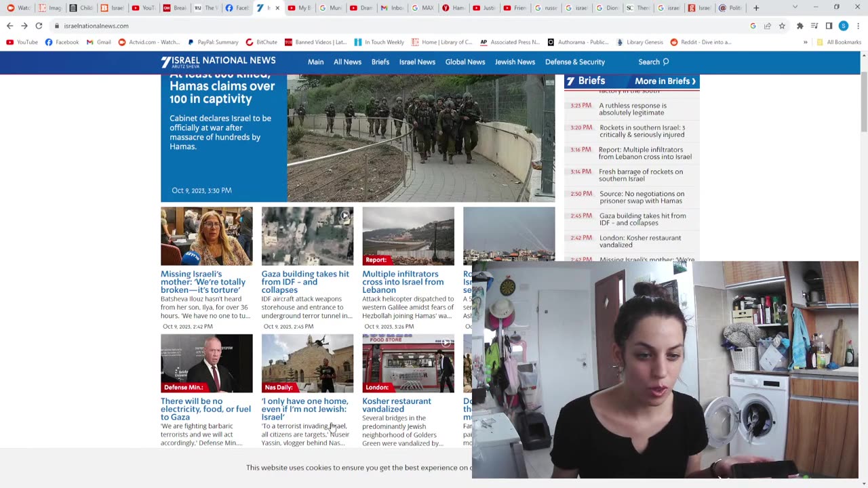
Task: Open the Reddit - Dive into bookmark
Action: pos(701,42)
